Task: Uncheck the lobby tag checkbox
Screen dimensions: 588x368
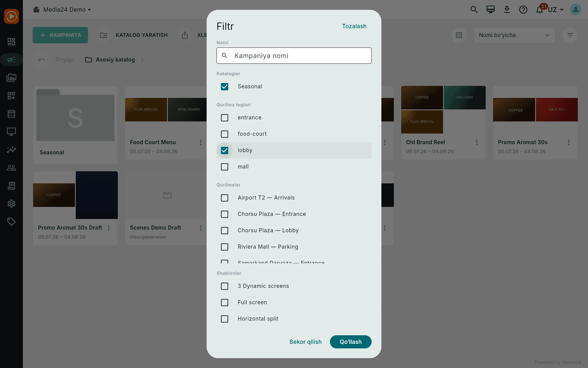Action: (x=225, y=150)
